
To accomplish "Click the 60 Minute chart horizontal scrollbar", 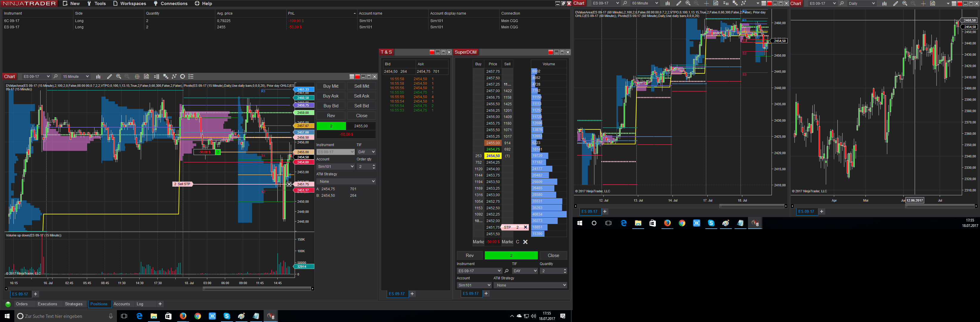I will pos(752,206).
